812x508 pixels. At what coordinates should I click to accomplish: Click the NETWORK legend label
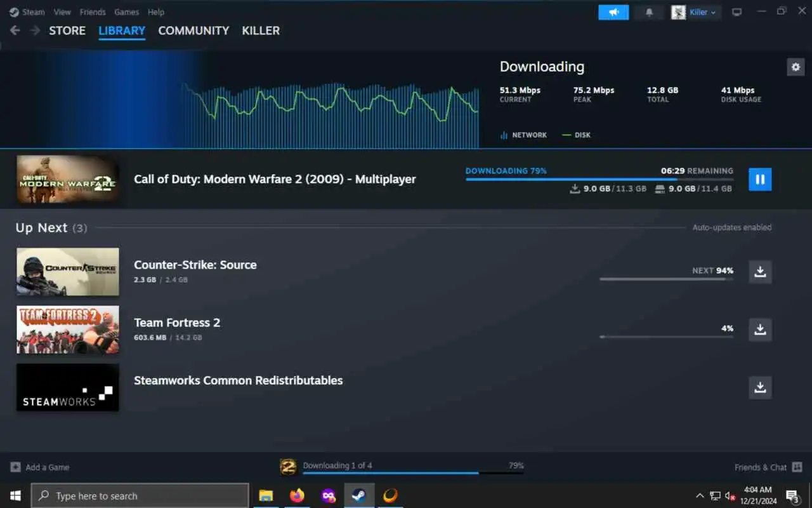[529, 135]
